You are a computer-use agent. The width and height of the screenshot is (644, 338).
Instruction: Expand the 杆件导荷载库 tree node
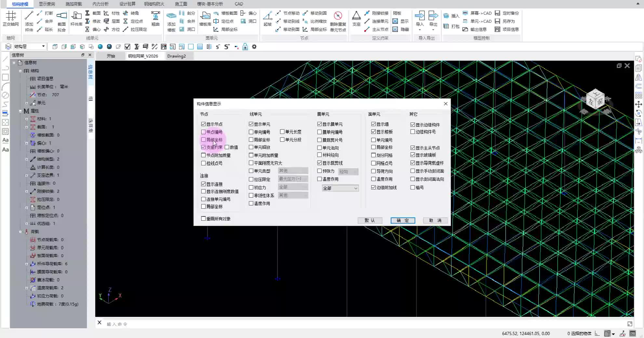point(27,264)
